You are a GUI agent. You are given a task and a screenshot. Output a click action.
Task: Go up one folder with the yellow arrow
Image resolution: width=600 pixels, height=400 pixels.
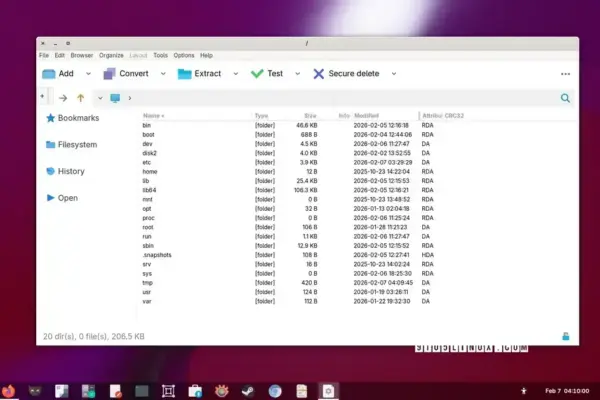click(x=80, y=98)
